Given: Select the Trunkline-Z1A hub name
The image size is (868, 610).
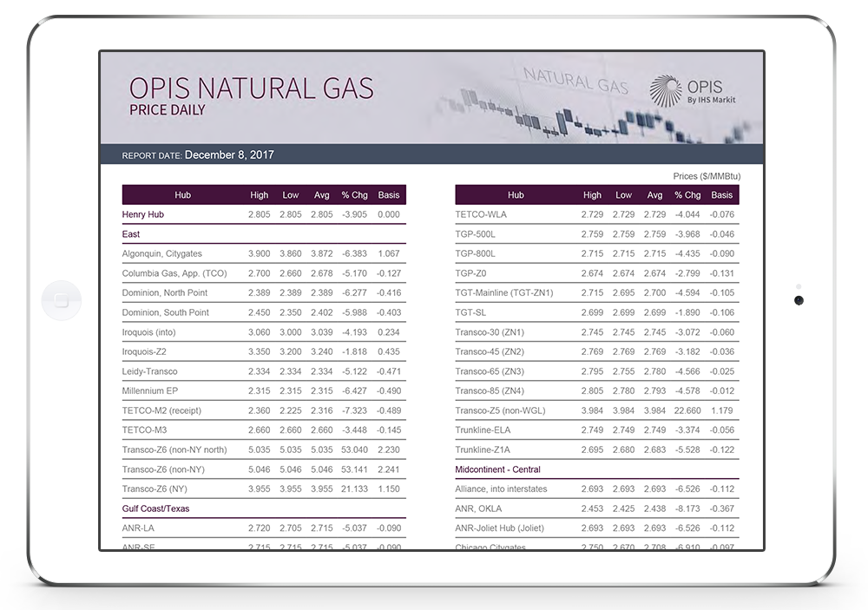Looking at the screenshot, I should 483,450.
